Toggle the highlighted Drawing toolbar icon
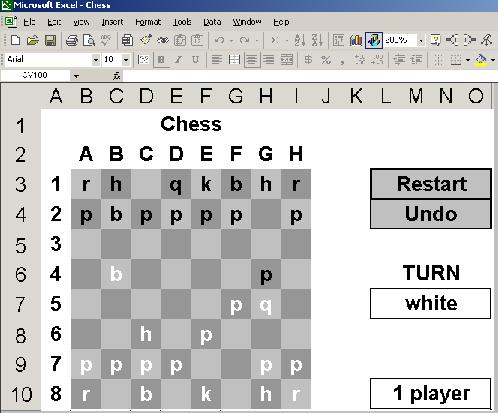Image resolution: width=498 pixels, height=413 pixels. pyautogui.click(x=374, y=40)
